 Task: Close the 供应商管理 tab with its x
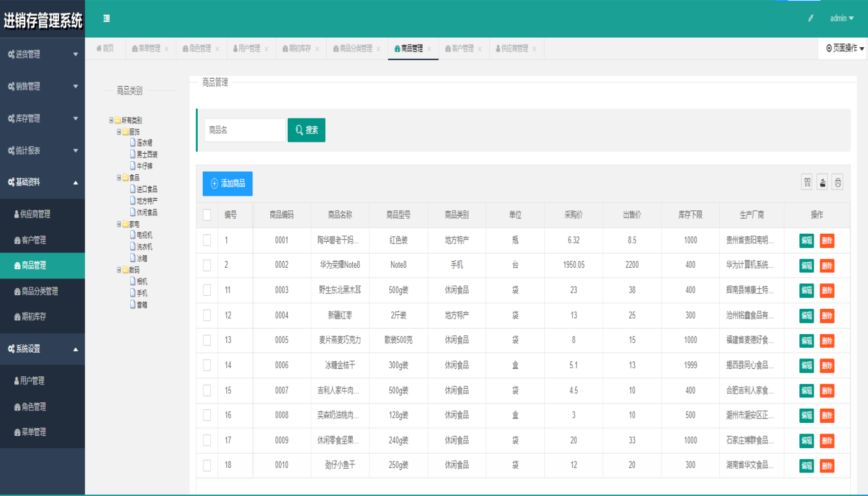[534, 48]
